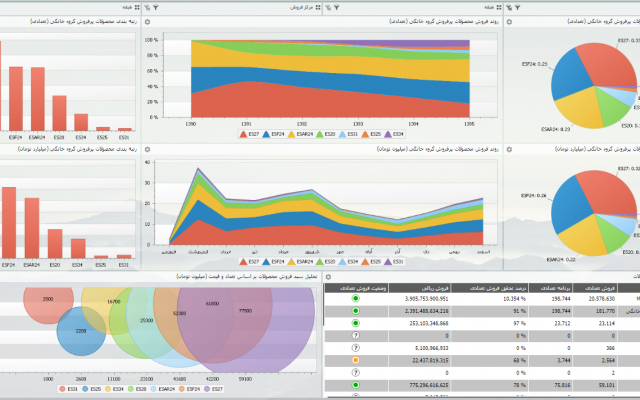The image size is (640, 400).
Task: Click the 1393 label on the percentage chart axis
Action: click(358, 124)
